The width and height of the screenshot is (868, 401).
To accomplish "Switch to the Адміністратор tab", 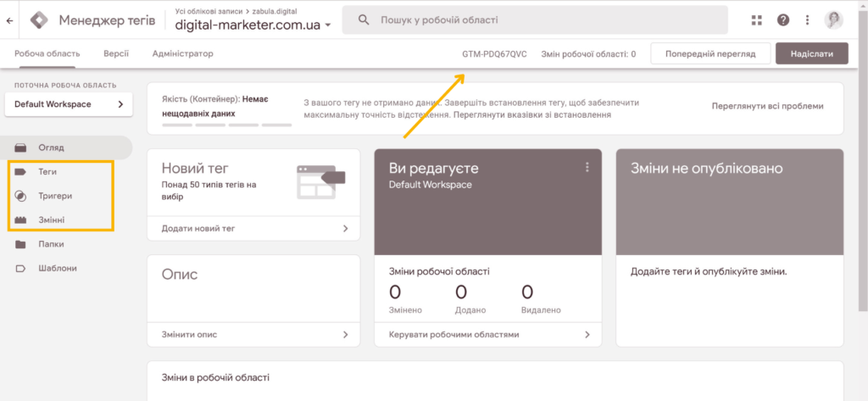I will tap(183, 53).
